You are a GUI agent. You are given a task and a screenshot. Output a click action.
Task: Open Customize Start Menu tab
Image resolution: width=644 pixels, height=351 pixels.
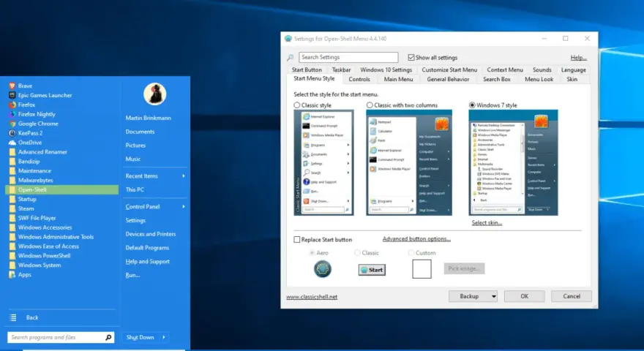(x=449, y=69)
